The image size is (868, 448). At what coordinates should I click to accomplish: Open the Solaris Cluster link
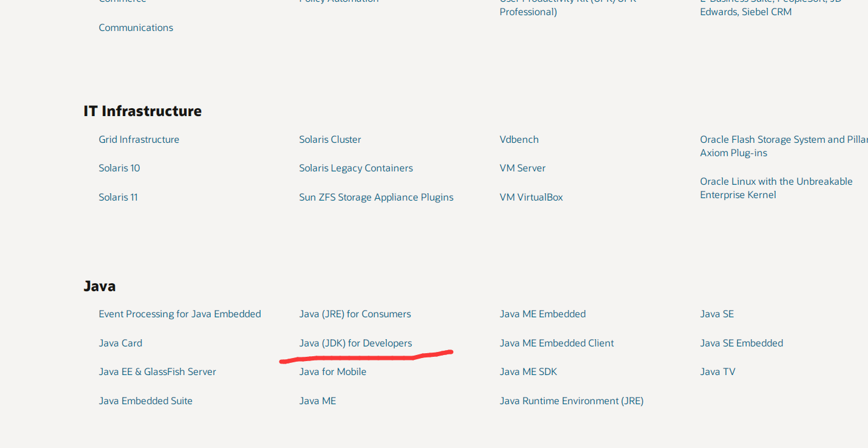click(x=330, y=139)
